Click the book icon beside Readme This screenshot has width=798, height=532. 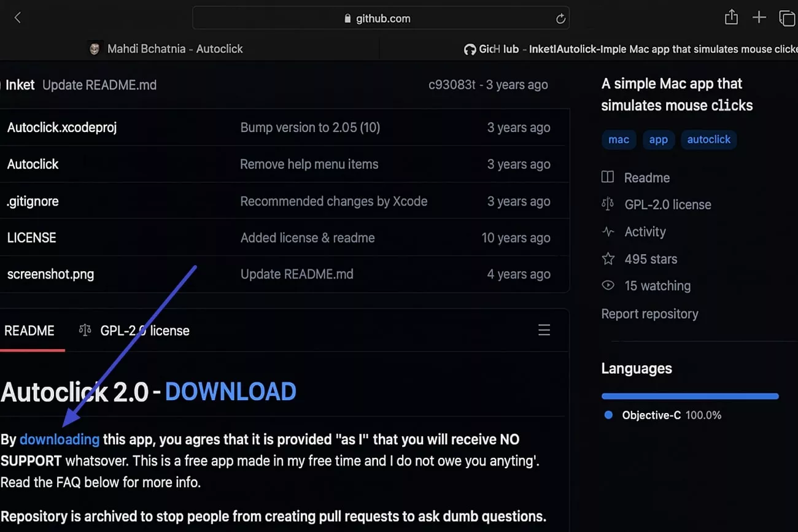coord(608,177)
